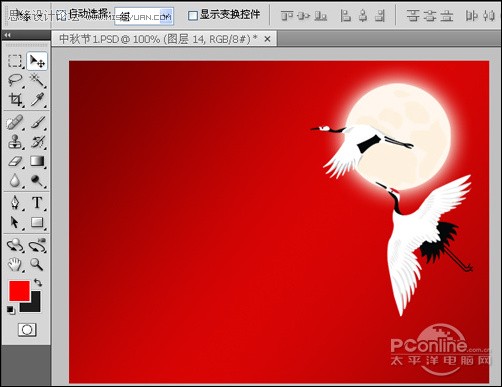Viewport: 502px width, 387px height.
Task: Enable the 显示变换控件 checkbox
Action: coord(193,15)
